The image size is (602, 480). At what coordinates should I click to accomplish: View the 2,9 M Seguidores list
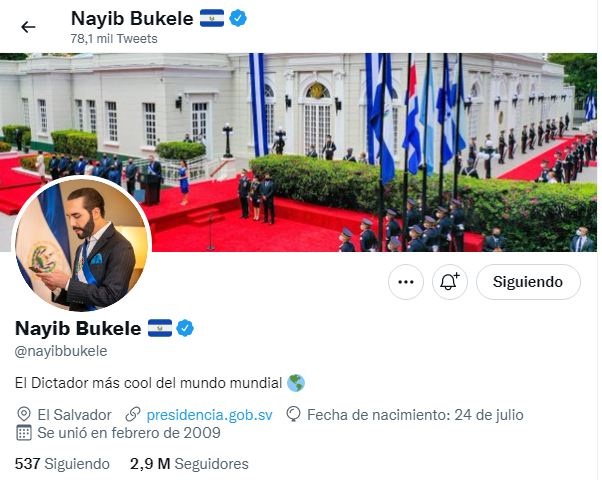click(189, 464)
